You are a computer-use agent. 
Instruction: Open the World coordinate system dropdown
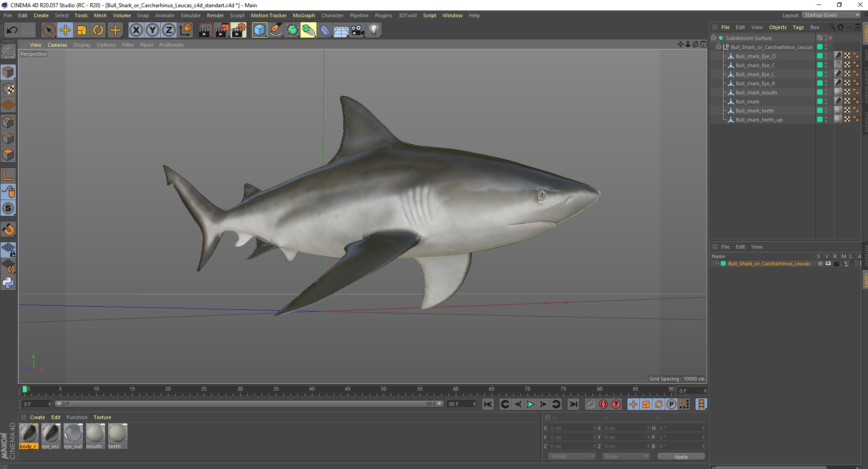572,456
